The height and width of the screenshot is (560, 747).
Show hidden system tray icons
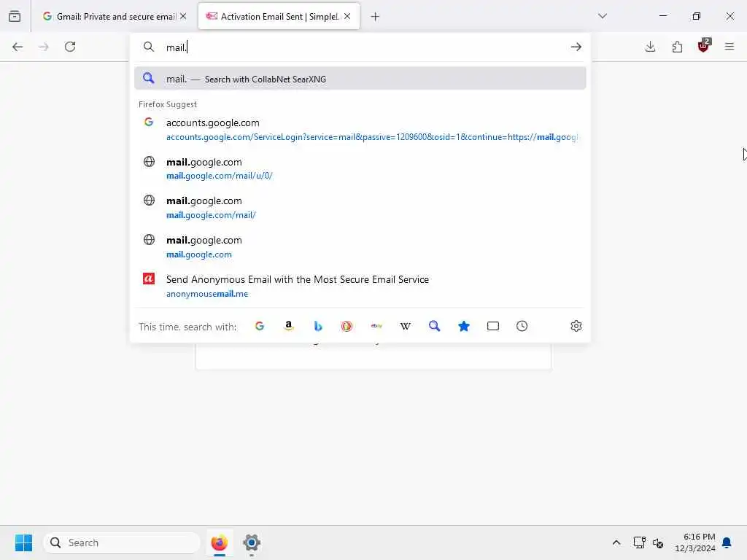tap(616, 542)
